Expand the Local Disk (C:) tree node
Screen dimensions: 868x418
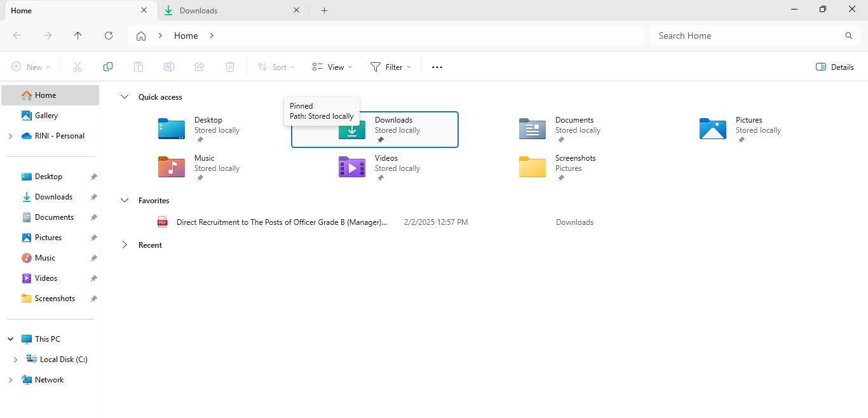coord(15,360)
